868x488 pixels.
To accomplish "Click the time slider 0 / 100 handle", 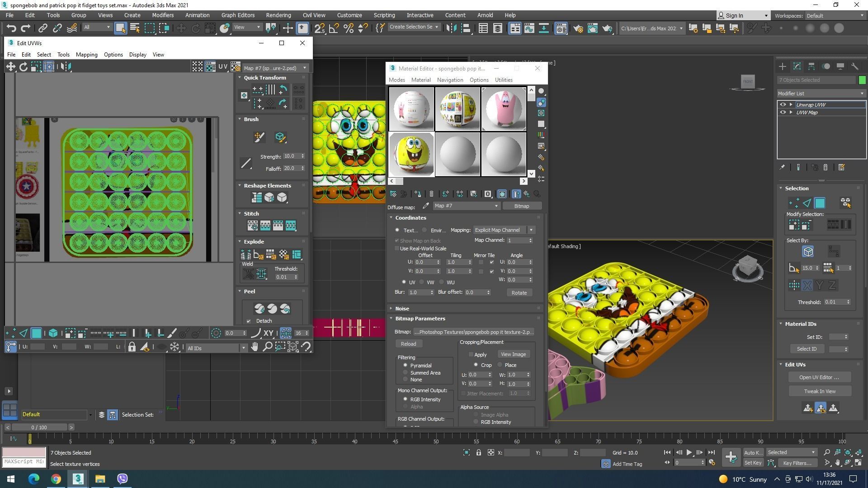I will pos(39,427).
